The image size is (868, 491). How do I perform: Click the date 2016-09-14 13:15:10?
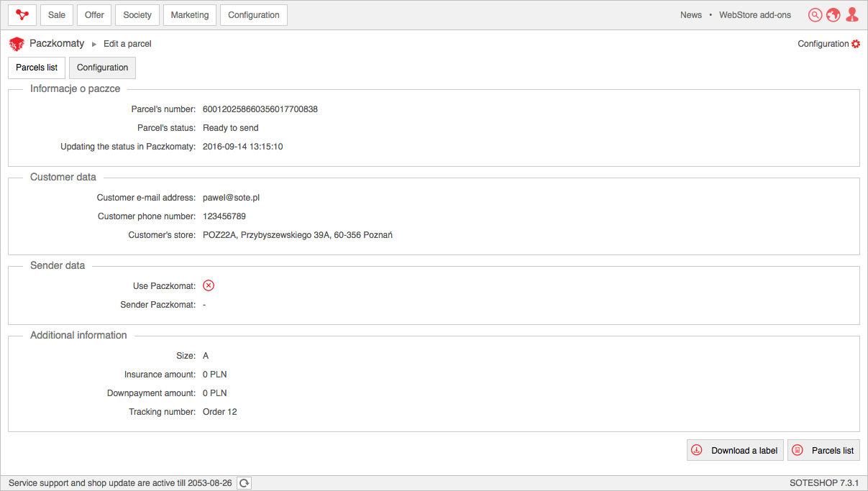[243, 147]
